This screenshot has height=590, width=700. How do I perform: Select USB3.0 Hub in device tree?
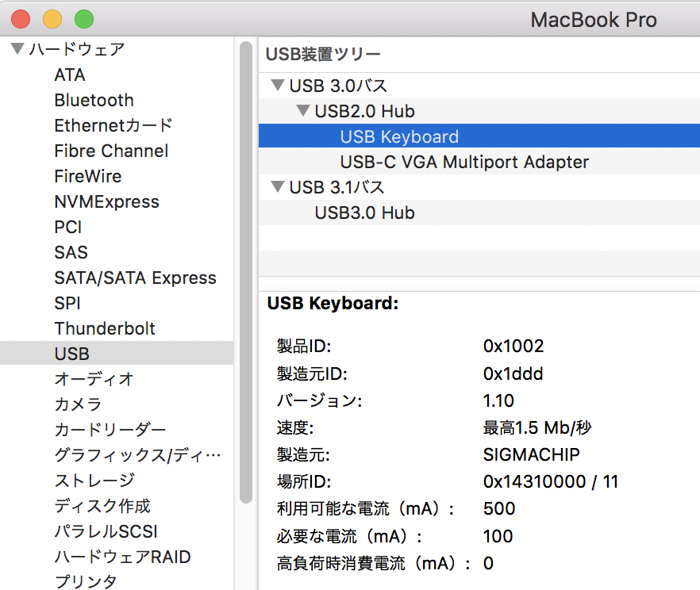[x=365, y=213]
